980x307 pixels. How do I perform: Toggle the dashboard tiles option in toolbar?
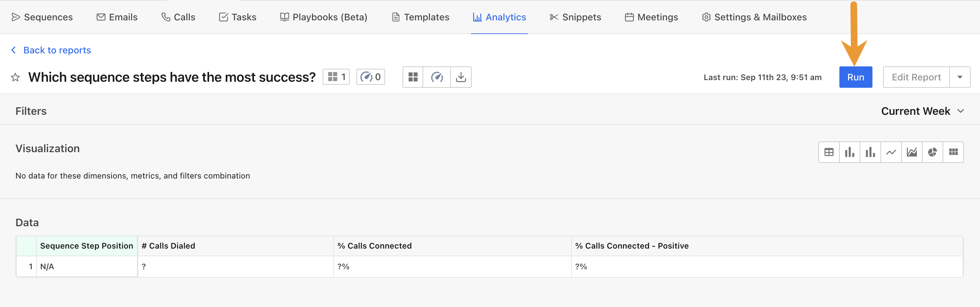click(x=413, y=77)
